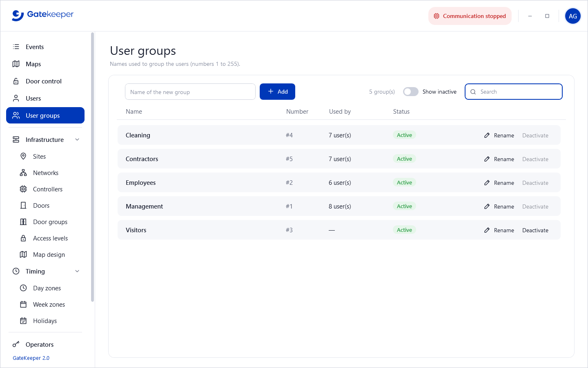The width and height of the screenshot is (588, 368).
Task: Click the Active badge in Employees row
Action: point(404,182)
